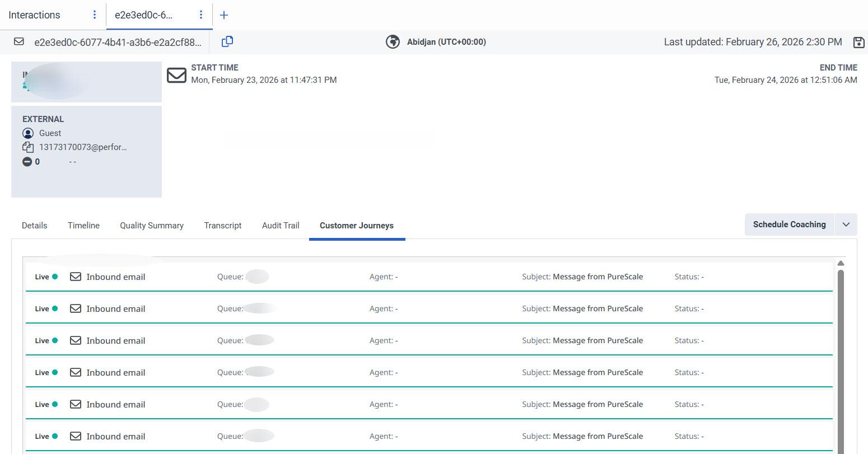Open the Timeline tab
Image resolution: width=868 pixels, height=454 pixels.
83,225
